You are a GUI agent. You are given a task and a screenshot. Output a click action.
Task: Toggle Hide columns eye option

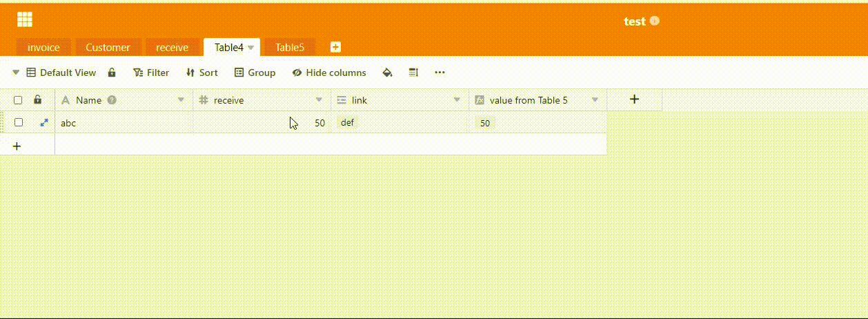329,72
